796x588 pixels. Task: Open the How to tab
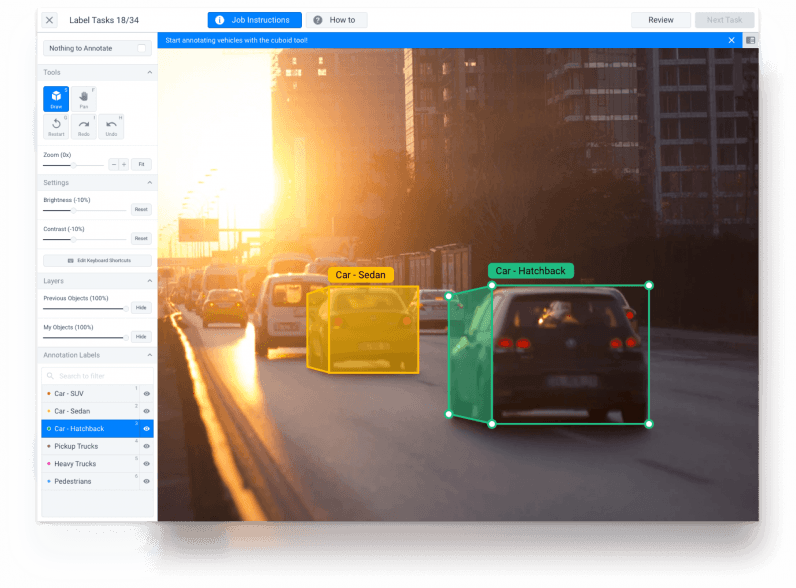click(336, 20)
